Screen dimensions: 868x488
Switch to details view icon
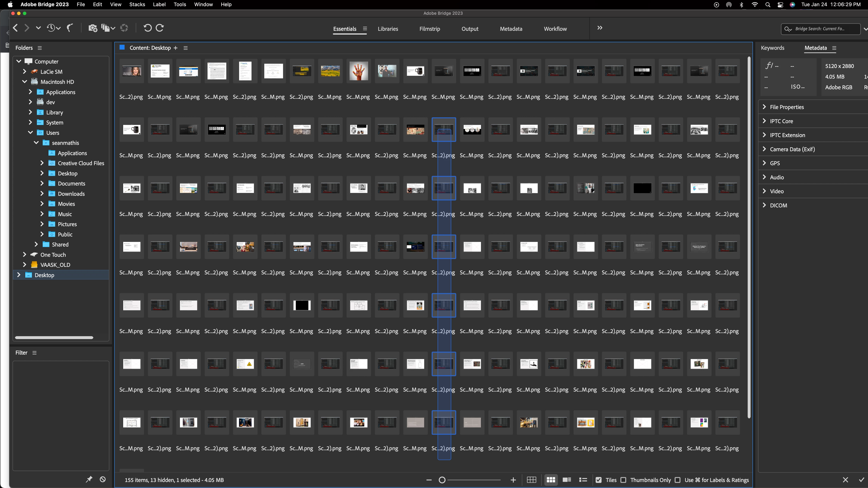pyautogui.click(x=567, y=480)
